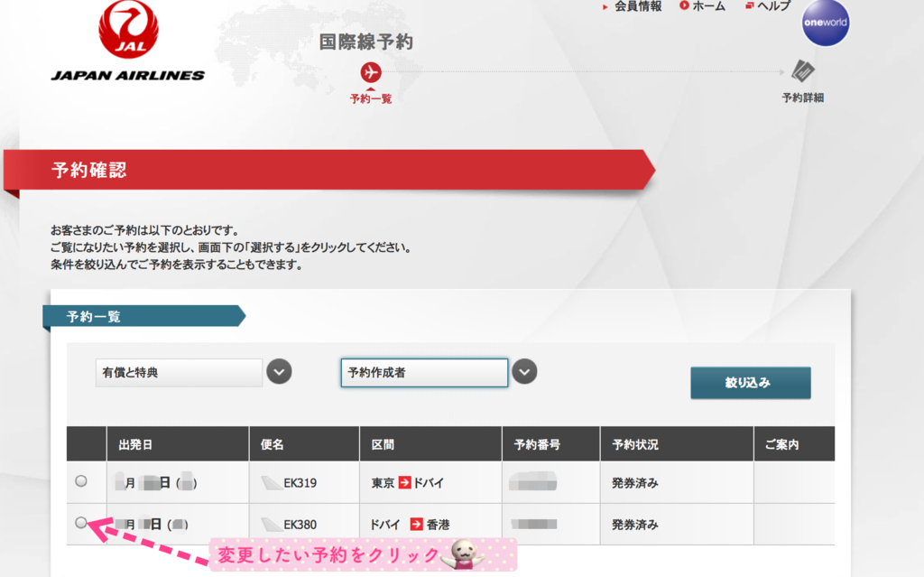Open ヘルプ in top navigation

coord(773,6)
